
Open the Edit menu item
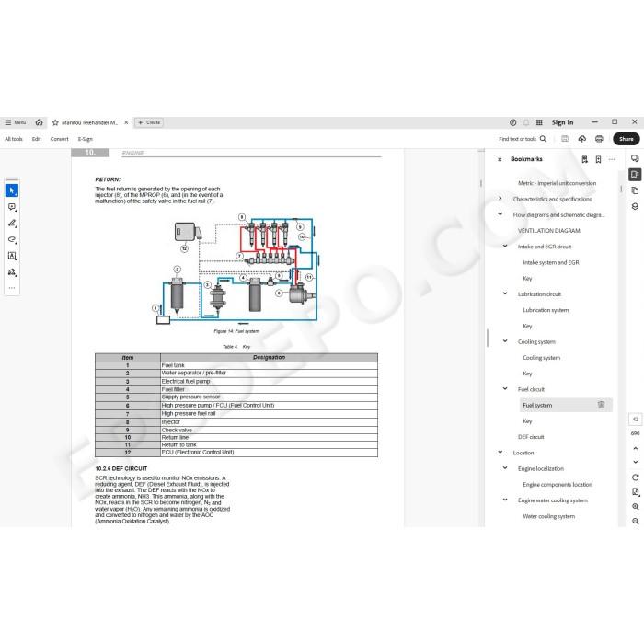pyautogui.click(x=37, y=139)
